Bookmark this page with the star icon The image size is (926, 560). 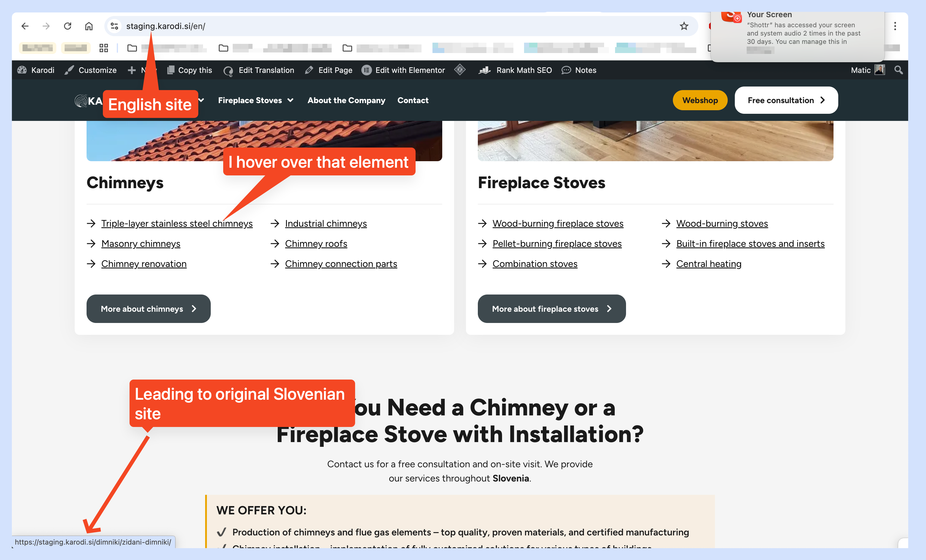tap(684, 26)
